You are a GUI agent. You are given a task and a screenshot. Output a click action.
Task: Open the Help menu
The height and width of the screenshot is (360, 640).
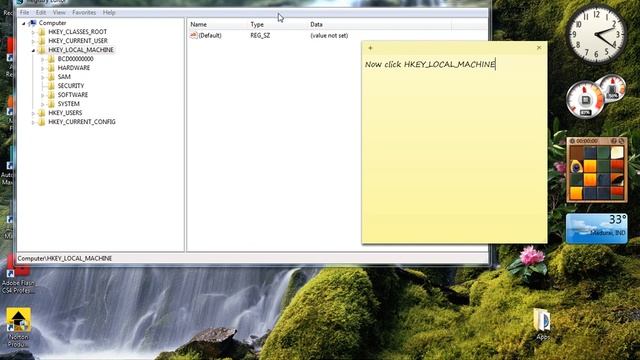point(109,13)
